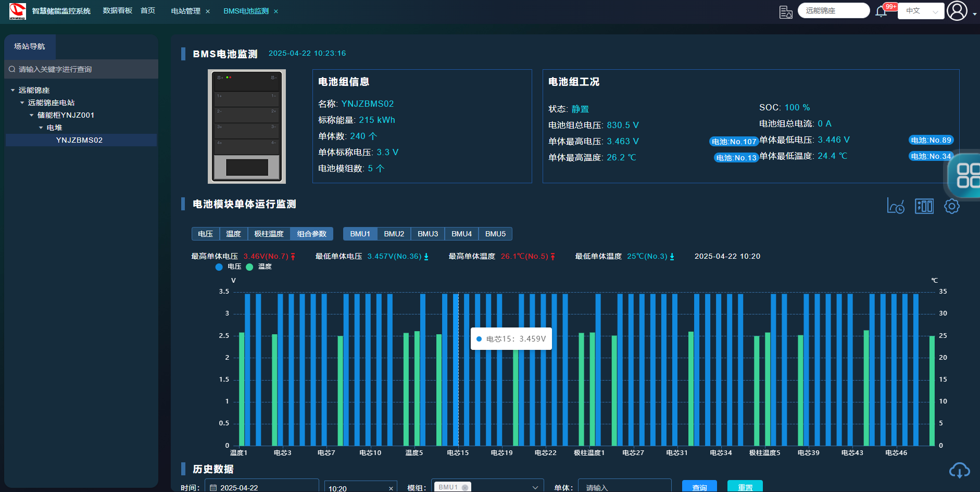Image resolution: width=980 pixels, height=492 pixels.
Task: Click the 电池:No.107 badge
Action: coord(734,142)
